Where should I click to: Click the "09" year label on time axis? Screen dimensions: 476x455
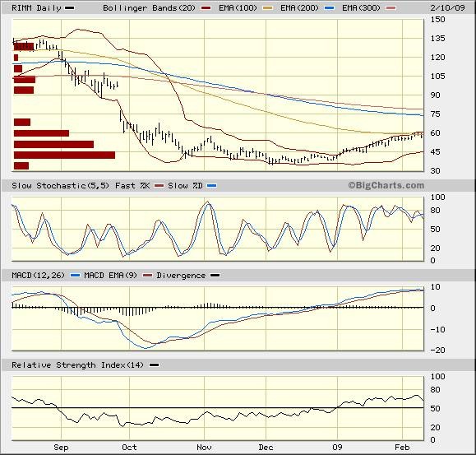(337, 448)
